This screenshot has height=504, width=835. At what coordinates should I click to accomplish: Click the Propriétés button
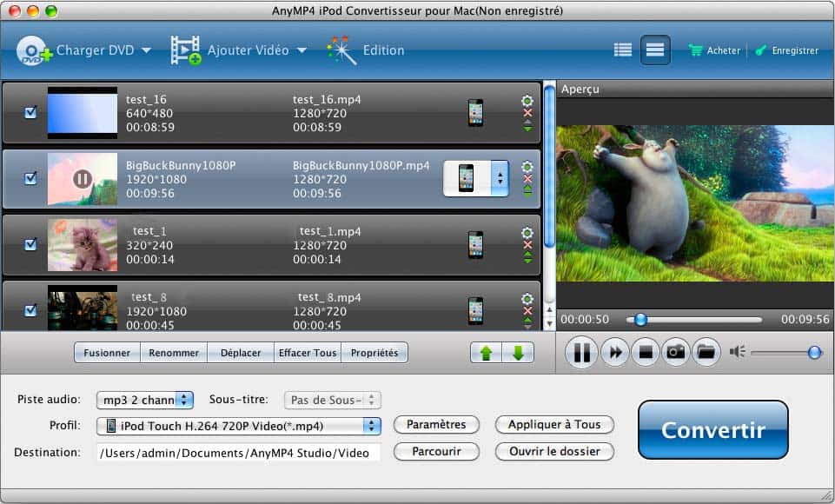[x=374, y=353]
